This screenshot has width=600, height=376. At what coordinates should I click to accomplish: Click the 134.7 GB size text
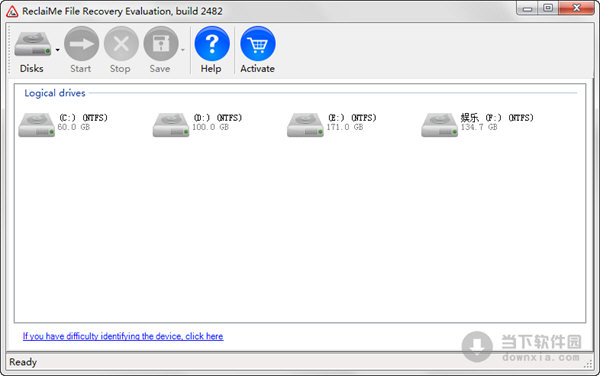[479, 127]
